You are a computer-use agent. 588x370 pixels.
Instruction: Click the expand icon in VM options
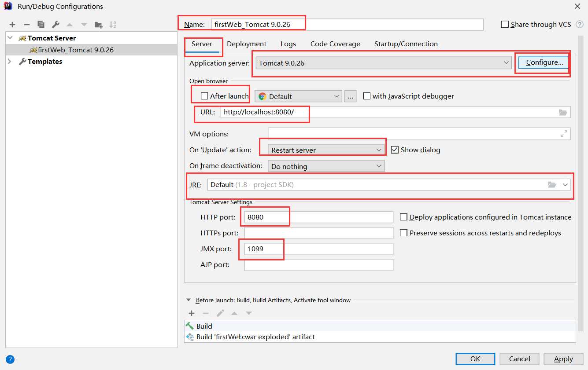pos(564,134)
